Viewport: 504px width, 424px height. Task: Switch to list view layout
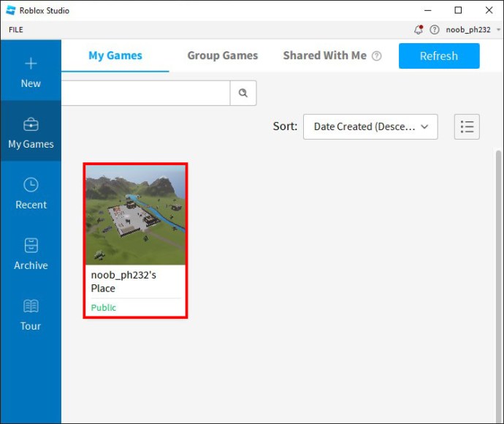467,126
